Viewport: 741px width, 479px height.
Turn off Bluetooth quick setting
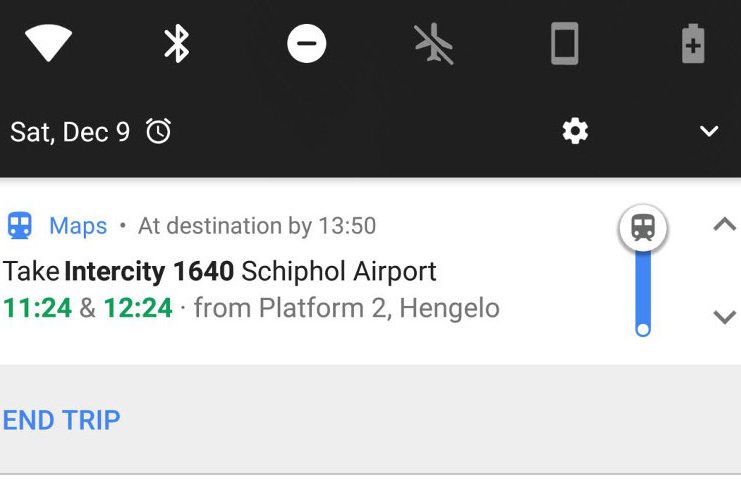[177, 44]
